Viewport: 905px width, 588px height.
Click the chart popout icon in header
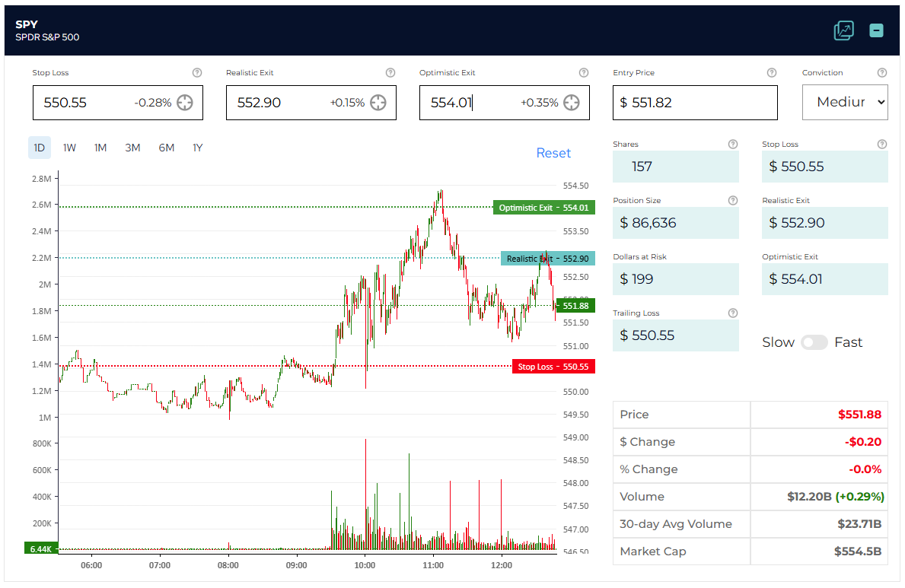(x=843, y=30)
